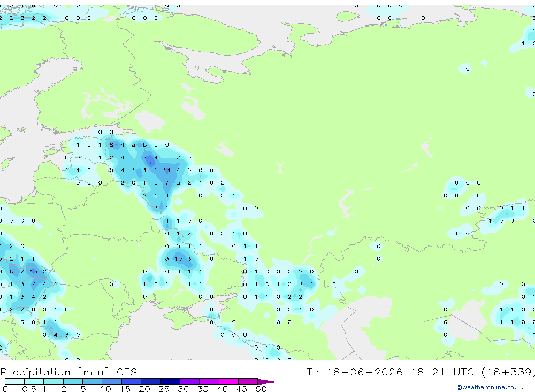Click the 10–15 mm legend swatch
Viewport: 535px width, 392px height.
click(112, 381)
